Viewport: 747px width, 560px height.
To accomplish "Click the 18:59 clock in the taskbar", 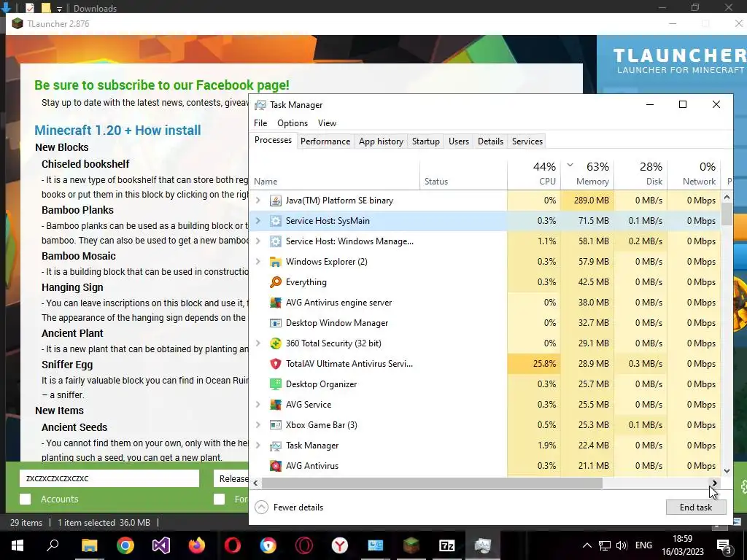I will click(682, 539).
